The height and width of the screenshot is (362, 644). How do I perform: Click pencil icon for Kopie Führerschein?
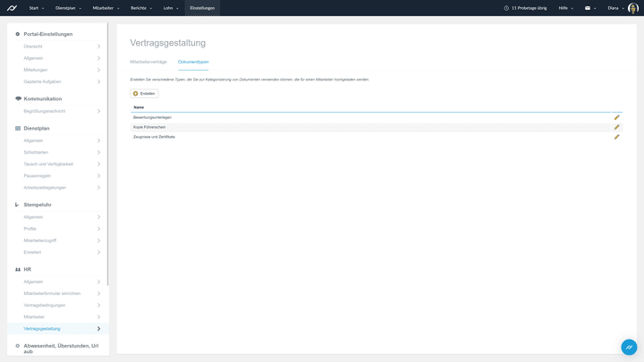tap(616, 127)
